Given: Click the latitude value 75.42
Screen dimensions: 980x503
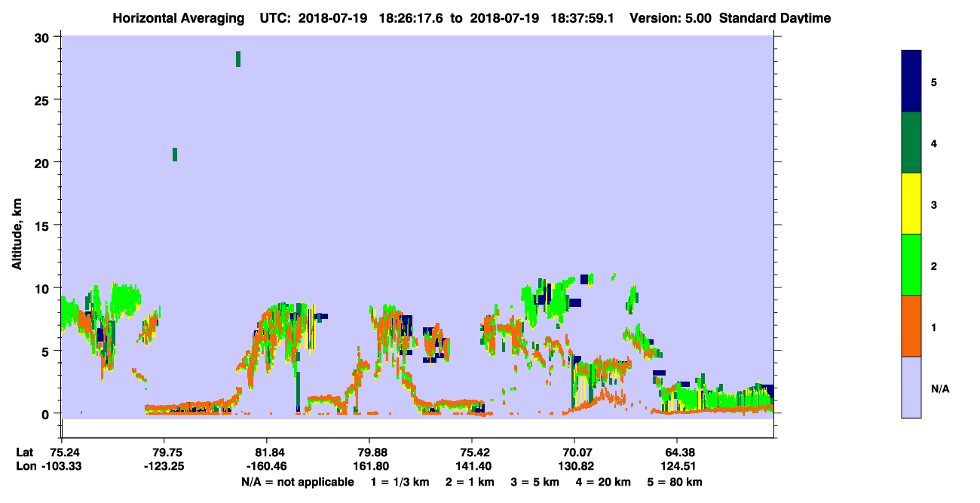Looking at the screenshot, I should [472, 452].
